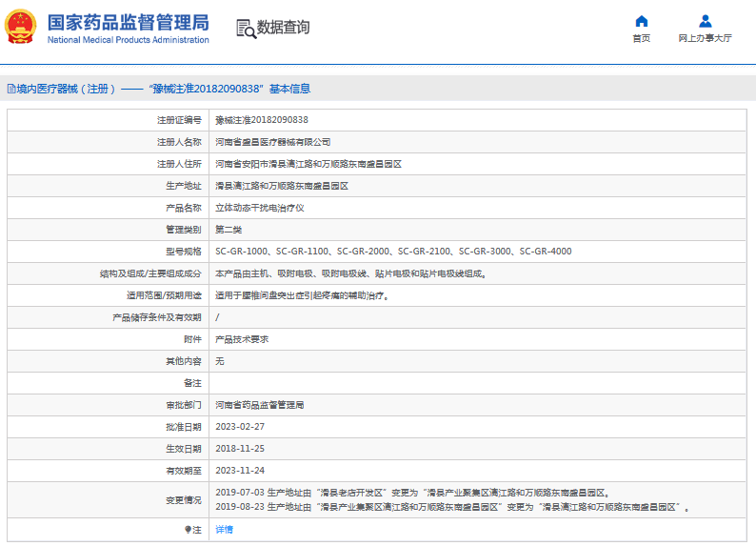
Task: Click the 变更情况 field label
Action: 183,500
